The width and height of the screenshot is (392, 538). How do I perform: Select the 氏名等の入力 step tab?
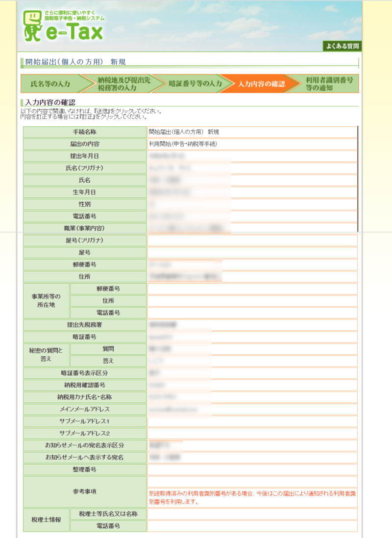click(x=50, y=84)
